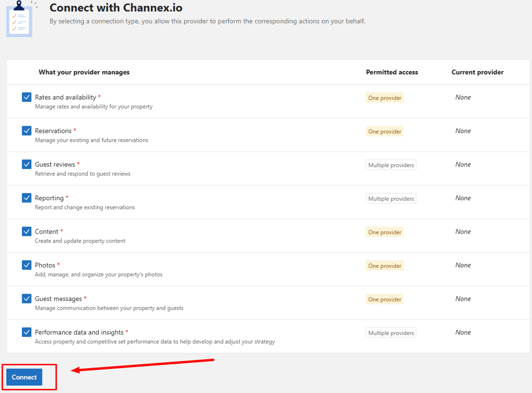This screenshot has width=532, height=393.
Task: Click the 'Content' row label
Action: [47, 231]
